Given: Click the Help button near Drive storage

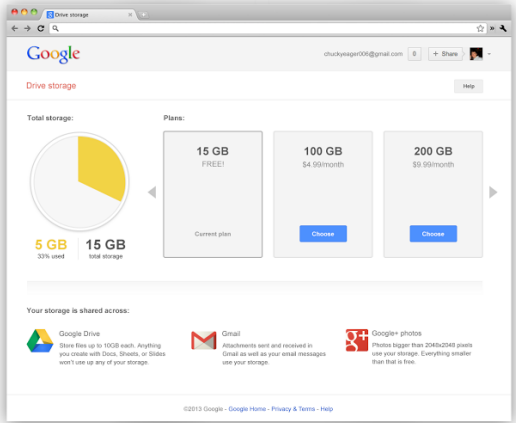Looking at the screenshot, I should pyautogui.click(x=468, y=86).
